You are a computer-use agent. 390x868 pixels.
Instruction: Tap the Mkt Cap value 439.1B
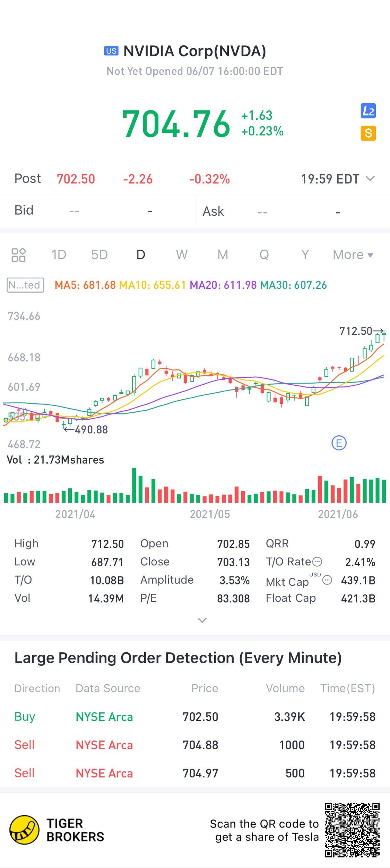pos(358,580)
